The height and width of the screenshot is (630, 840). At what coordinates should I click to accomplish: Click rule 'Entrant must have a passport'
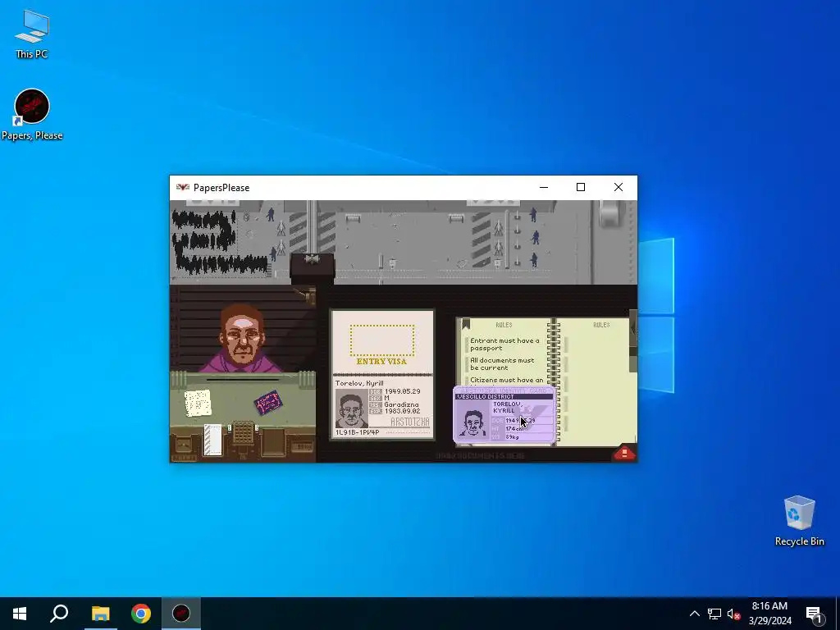[x=504, y=345]
